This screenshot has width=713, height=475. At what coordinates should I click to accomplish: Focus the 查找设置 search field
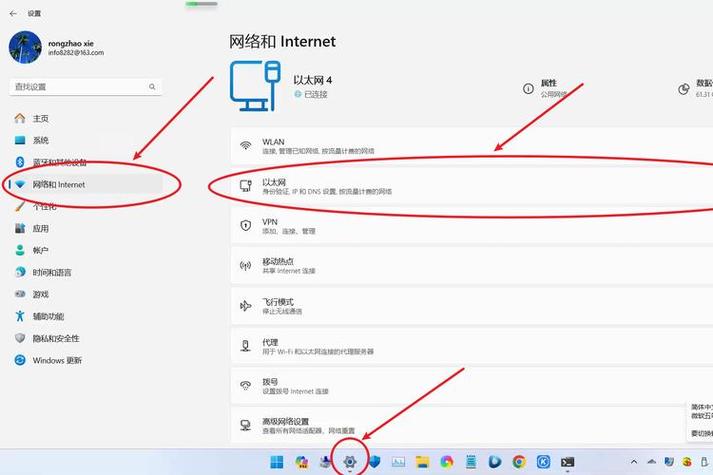click(85, 86)
